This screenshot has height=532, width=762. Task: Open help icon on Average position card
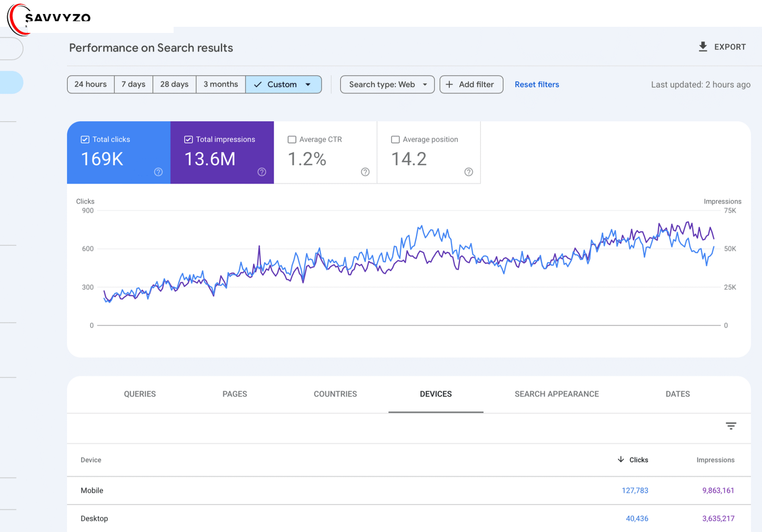(469, 172)
